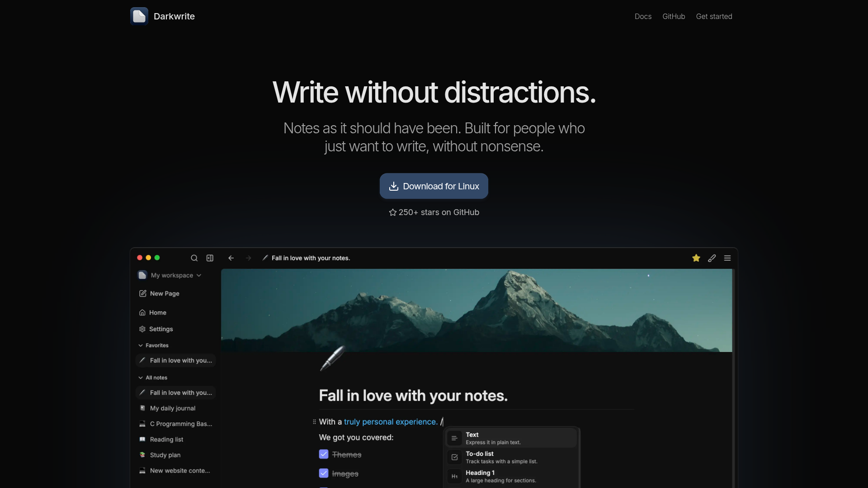
Task: Click the paintbrush customize icon
Action: click(712, 258)
